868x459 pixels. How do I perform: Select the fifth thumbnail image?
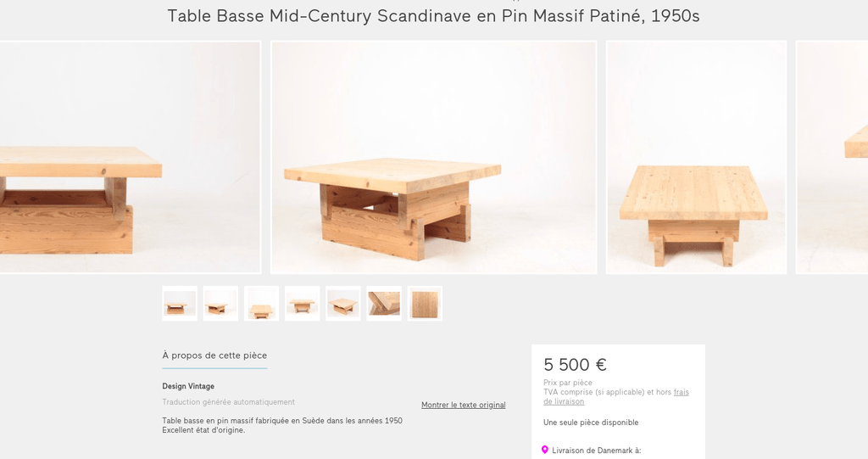[343, 303]
